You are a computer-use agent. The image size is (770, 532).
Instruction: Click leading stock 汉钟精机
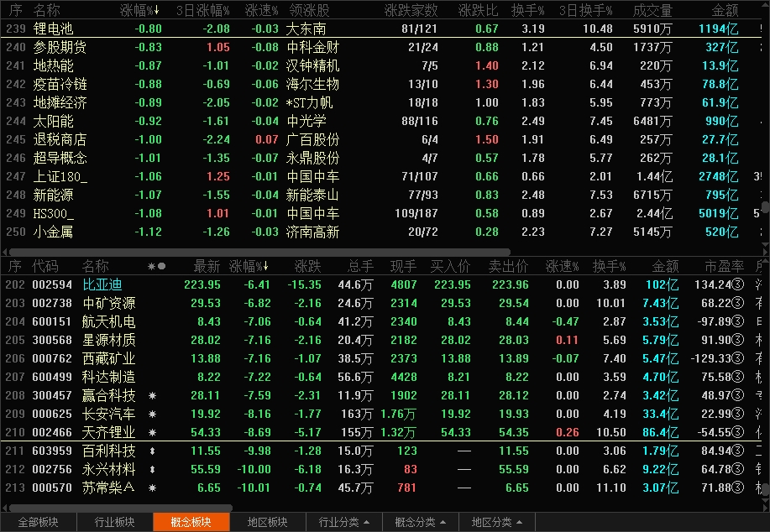(313, 65)
